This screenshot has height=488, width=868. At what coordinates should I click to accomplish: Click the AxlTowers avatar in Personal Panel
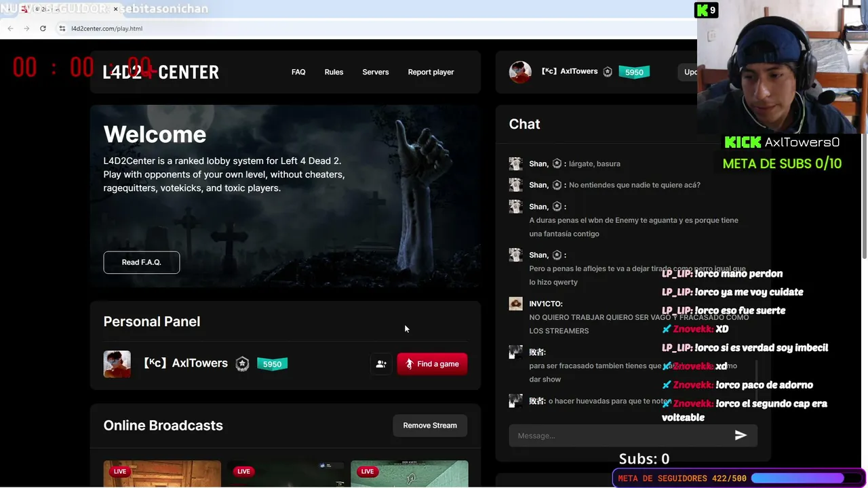pos(117,364)
